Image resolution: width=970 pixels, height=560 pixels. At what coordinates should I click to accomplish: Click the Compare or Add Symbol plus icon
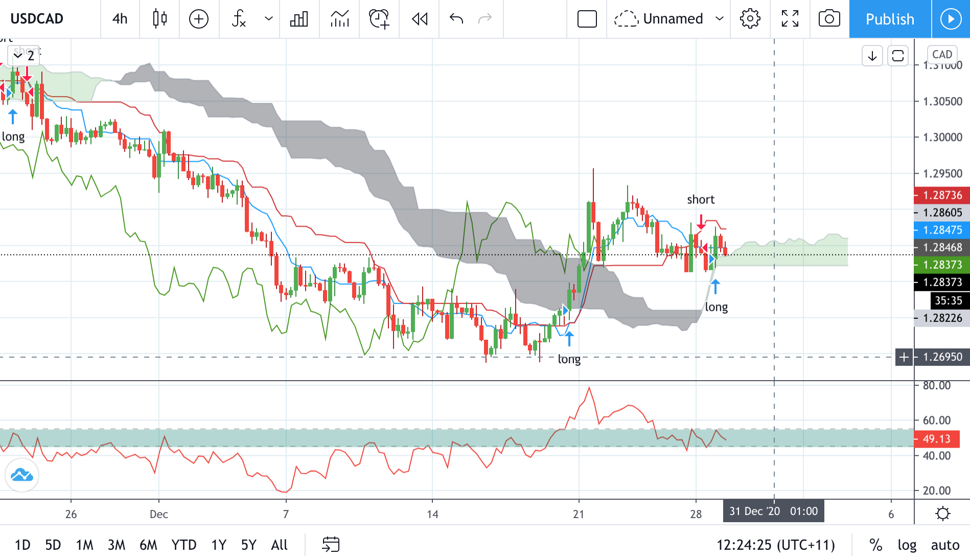[199, 19]
